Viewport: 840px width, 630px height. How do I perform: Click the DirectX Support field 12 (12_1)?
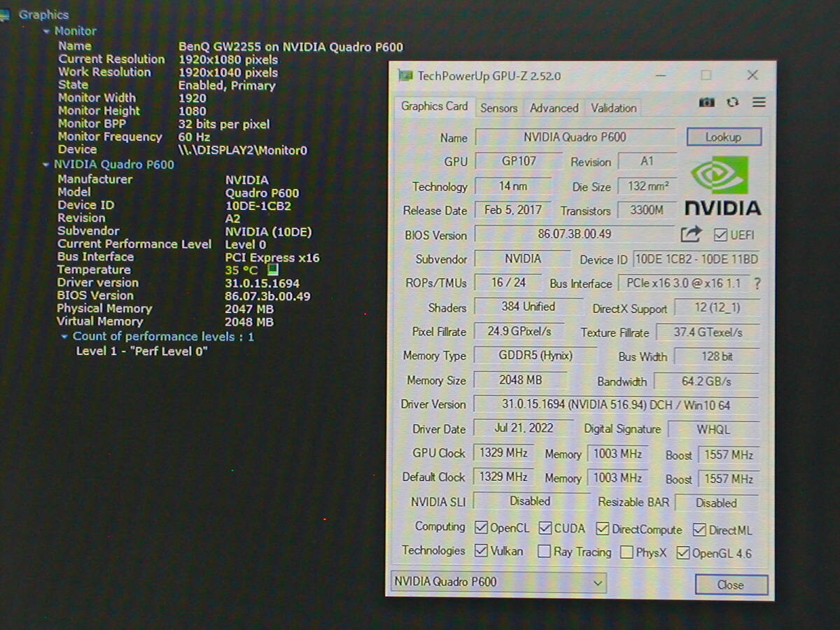pyautogui.click(x=717, y=307)
